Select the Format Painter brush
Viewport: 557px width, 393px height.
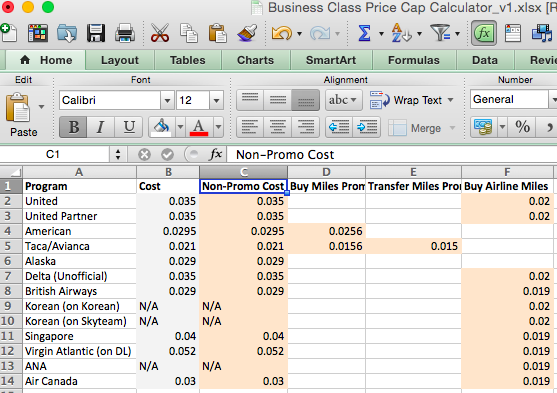pos(247,33)
